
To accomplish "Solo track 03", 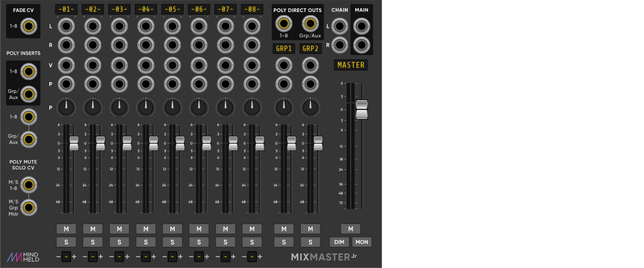I will tap(119, 242).
